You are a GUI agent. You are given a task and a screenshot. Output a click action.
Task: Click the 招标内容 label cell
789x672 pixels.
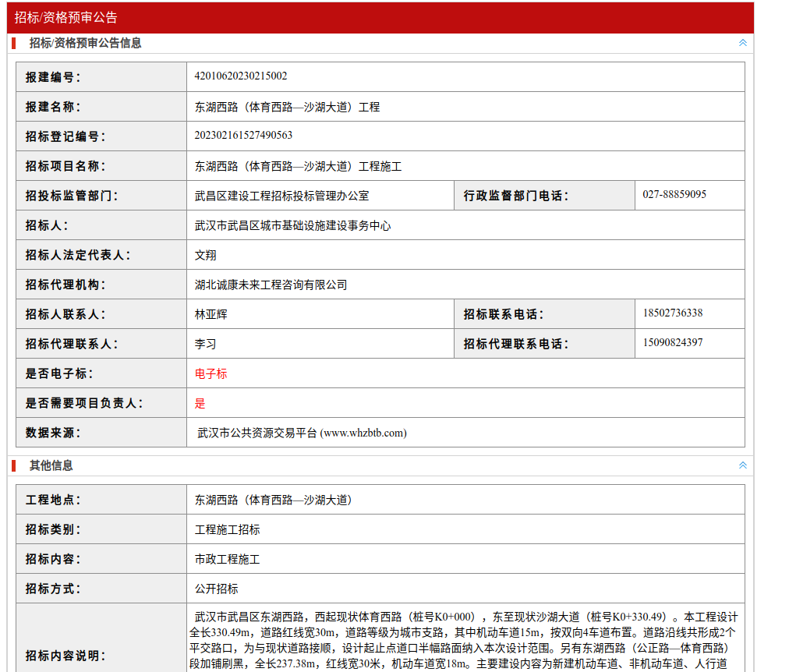pos(101,559)
